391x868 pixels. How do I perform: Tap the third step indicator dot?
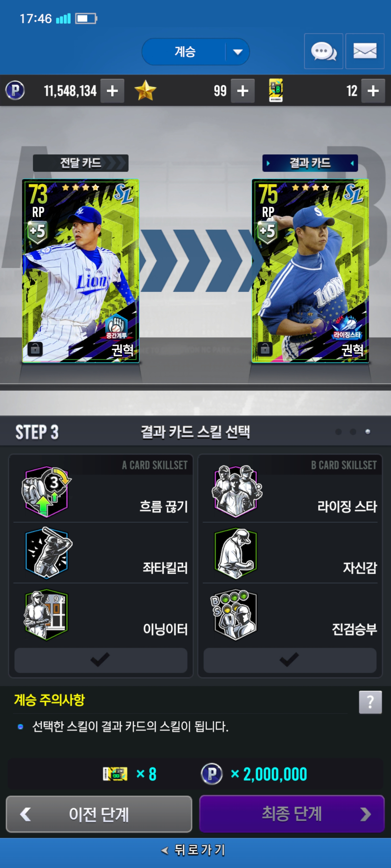click(368, 432)
